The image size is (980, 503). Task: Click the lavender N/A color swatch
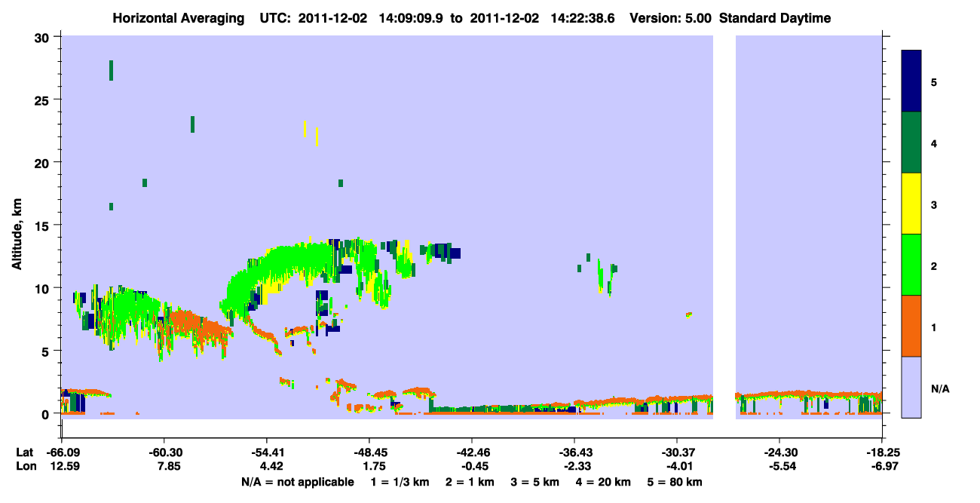click(x=911, y=387)
